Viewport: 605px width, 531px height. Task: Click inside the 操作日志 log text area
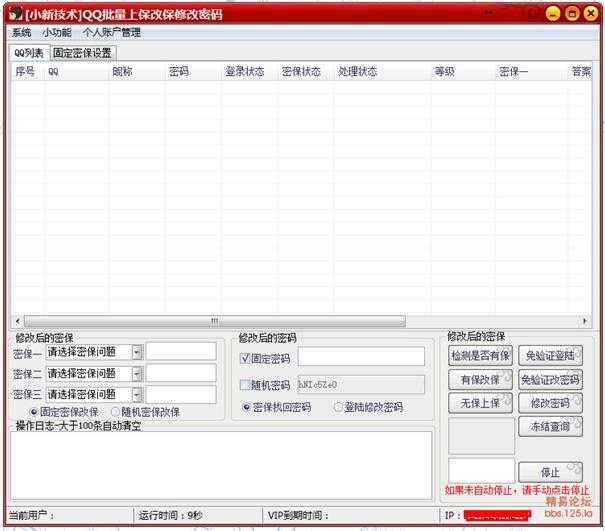(221, 466)
